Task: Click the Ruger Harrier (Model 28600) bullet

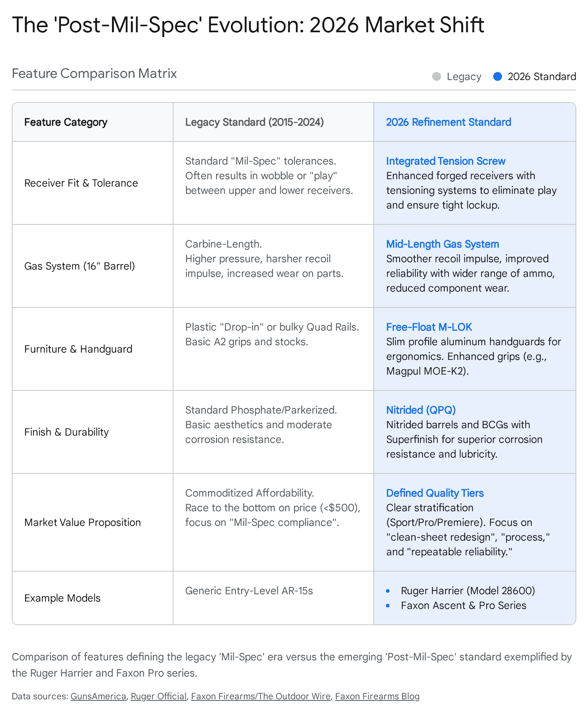Action: pyautogui.click(x=467, y=591)
